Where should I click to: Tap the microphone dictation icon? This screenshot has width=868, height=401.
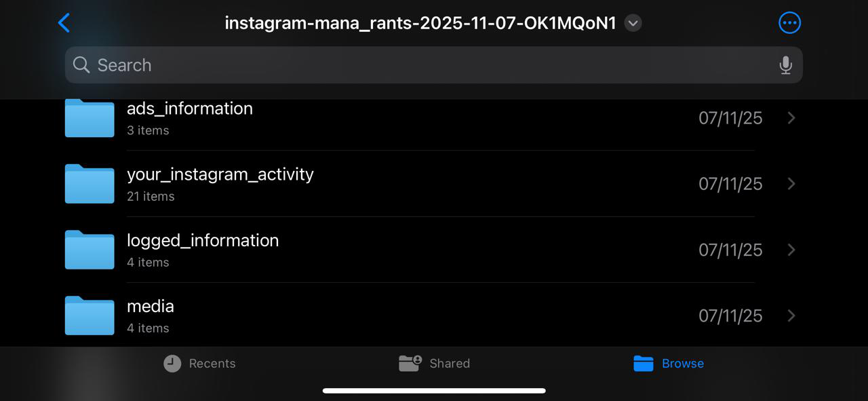(x=785, y=65)
